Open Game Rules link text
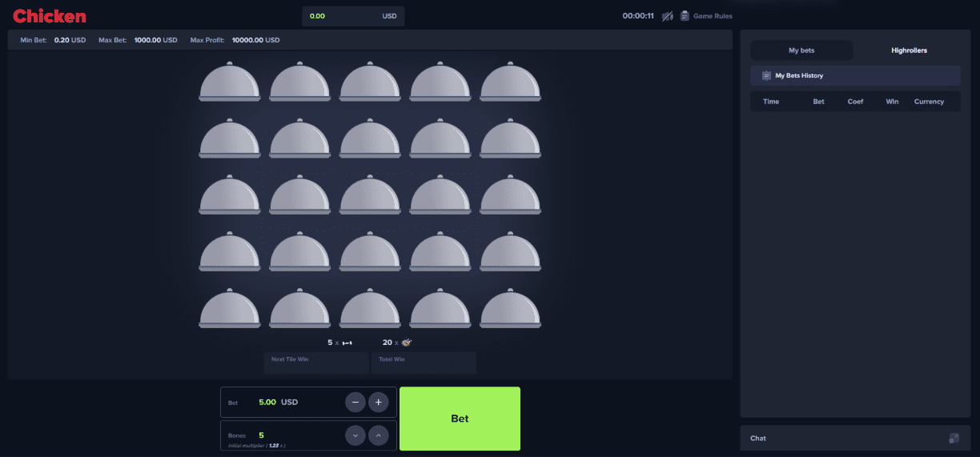Viewport: 980px width, 457px height. coord(713,16)
